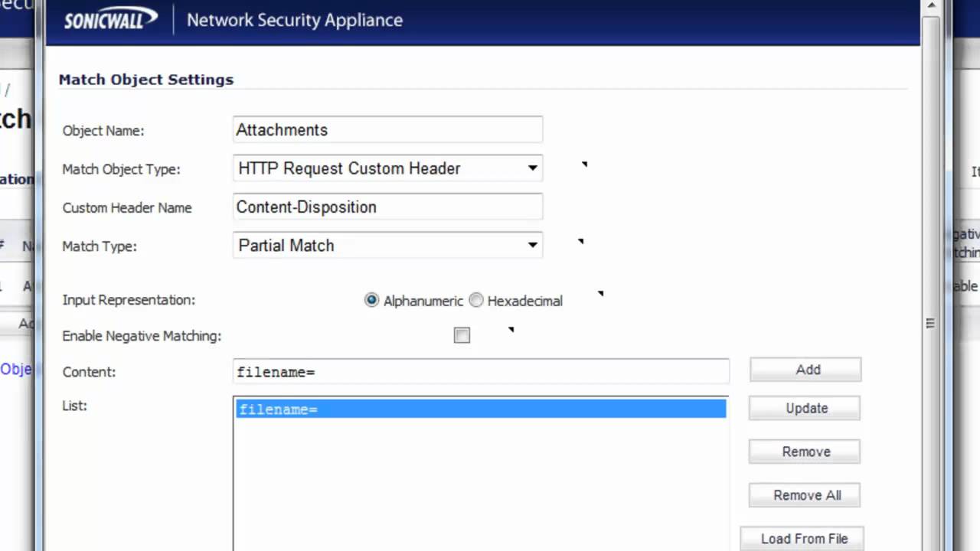Select the Hexadecimal input representation

pos(476,301)
